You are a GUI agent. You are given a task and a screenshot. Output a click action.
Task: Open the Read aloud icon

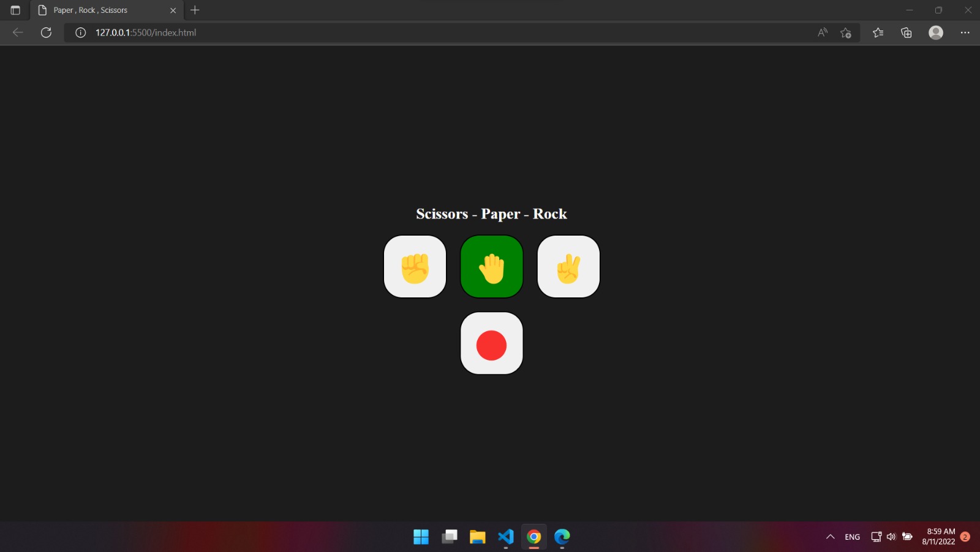[823, 32]
